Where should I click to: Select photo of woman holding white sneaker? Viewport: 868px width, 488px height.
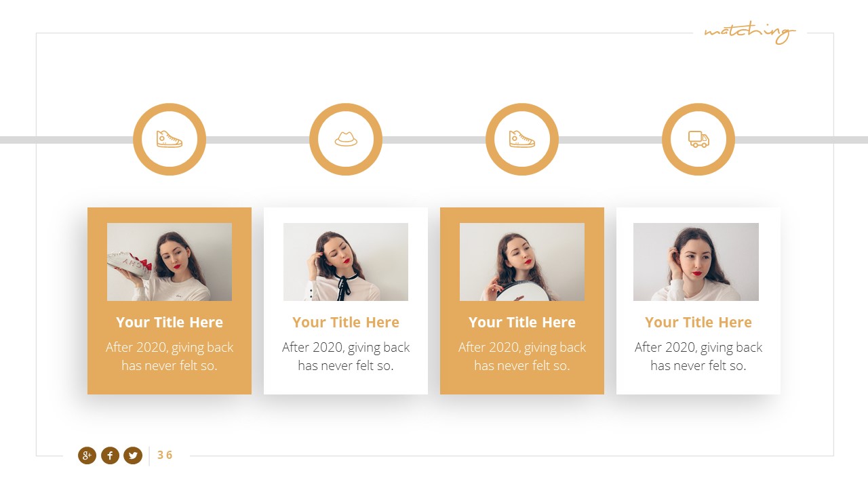coord(170,262)
